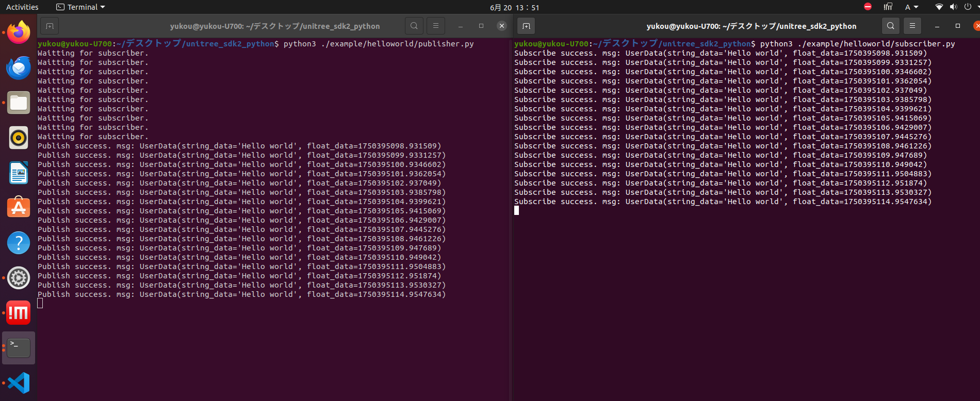Open Ubuntu Software from the dock
Viewport: 980px width, 401px height.
point(19,208)
